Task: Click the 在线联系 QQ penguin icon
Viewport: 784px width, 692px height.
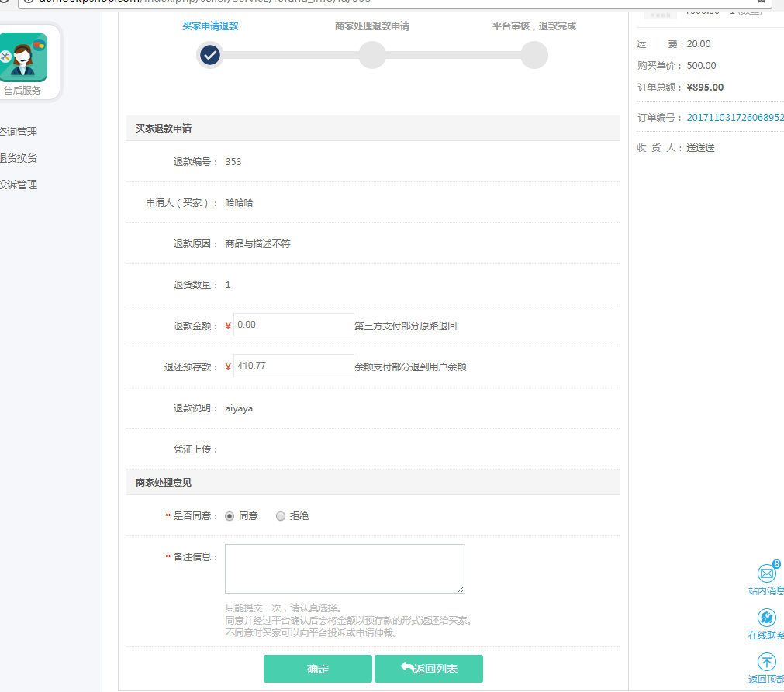Action: (x=766, y=618)
